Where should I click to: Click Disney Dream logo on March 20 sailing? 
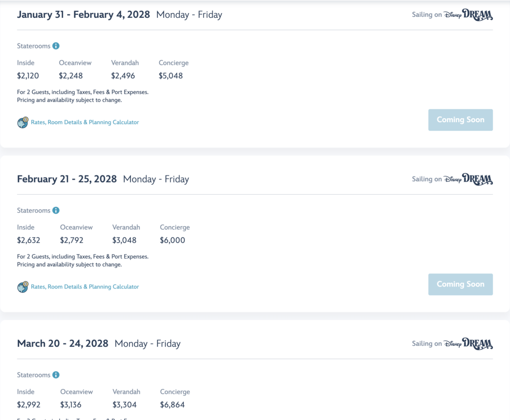pos(468,344)
